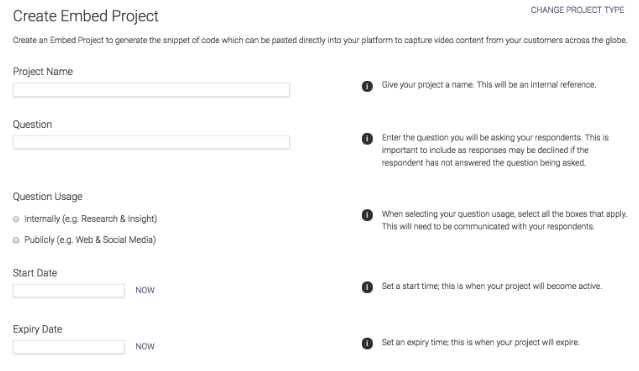The width and height of the screenshot is (639, 371).
Task: Click the info icon next to Question Usage help
Action: 367,215
